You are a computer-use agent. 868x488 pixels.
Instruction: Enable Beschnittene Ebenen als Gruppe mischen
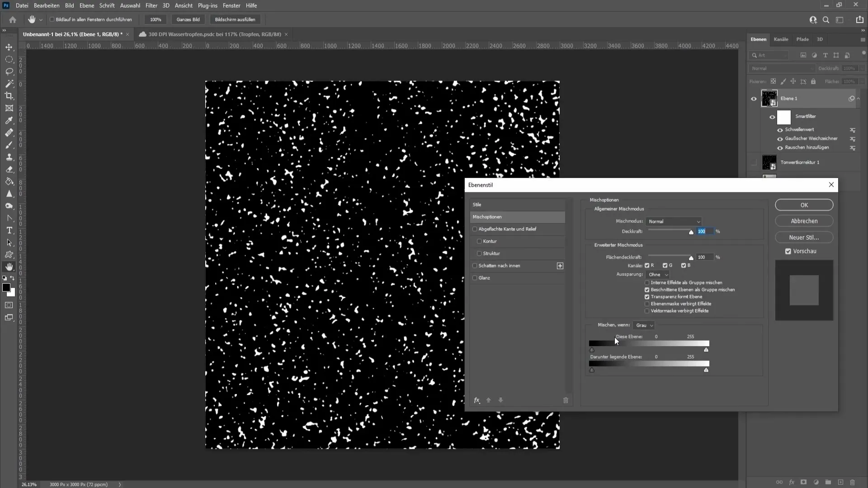click(647, 290)
